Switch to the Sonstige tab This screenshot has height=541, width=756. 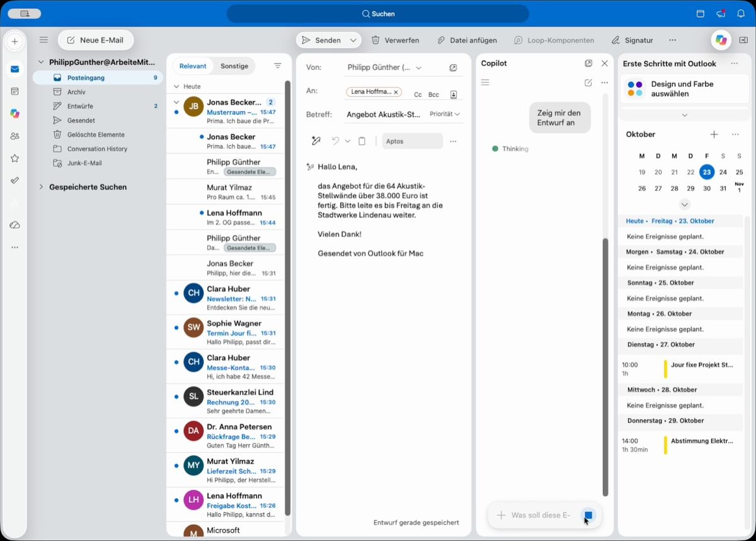(x=234, y=66)
